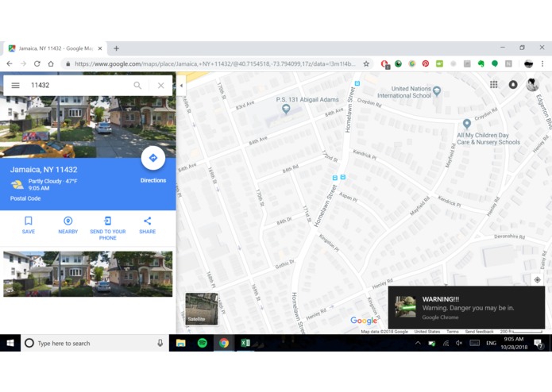Open Excel from taskbar

[245, 343]
